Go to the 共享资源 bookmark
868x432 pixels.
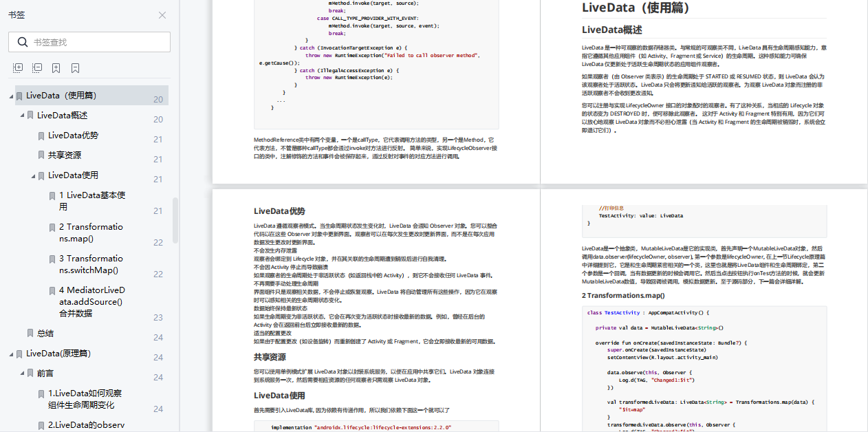click(x=65, y=155)
